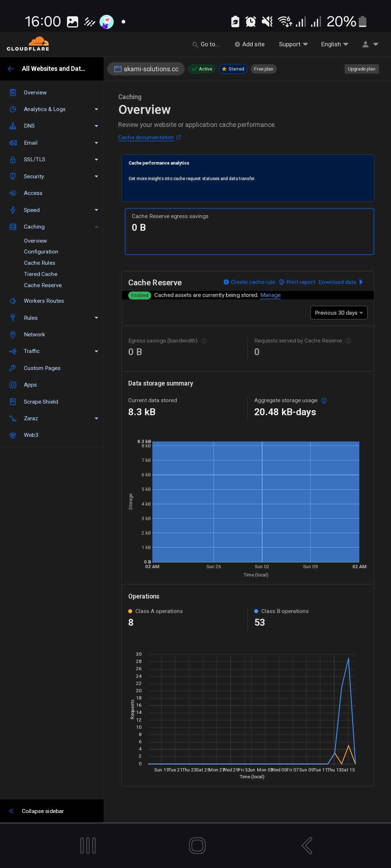The height and width of the screenshot is (868, 391).
Task: Expand the Email submenu arrow
Action: 96,143
